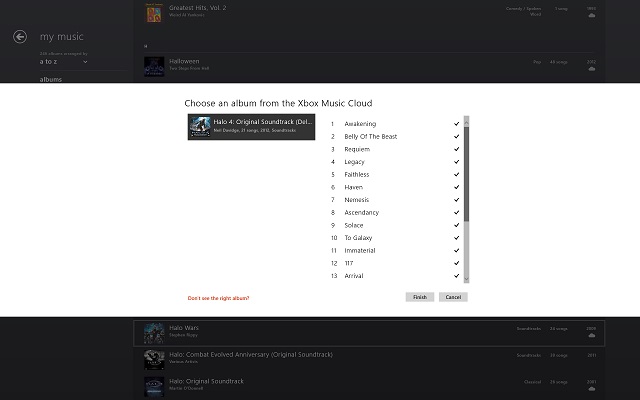Open Halo: Combat Evolved Anniversary album art

(x=154, y=360)
